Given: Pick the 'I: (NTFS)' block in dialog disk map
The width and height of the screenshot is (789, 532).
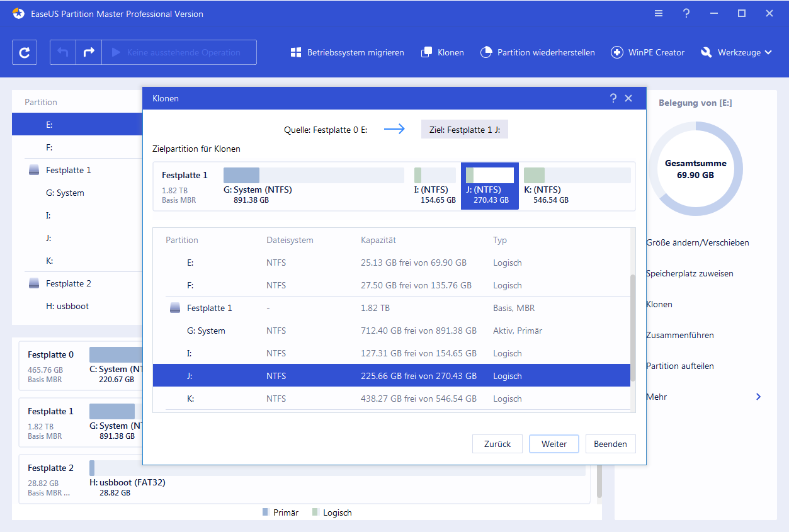Looking at the screenshot, I should [435, 186].
